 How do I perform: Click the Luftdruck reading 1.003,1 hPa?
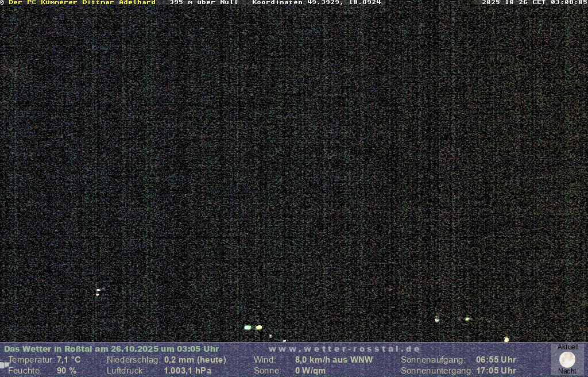187,371
